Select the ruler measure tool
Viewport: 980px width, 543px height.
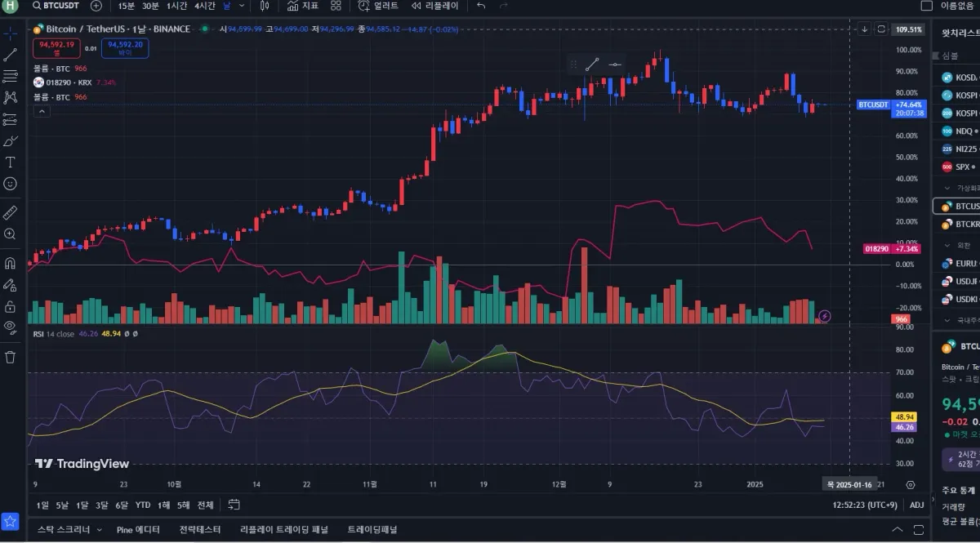10,212
